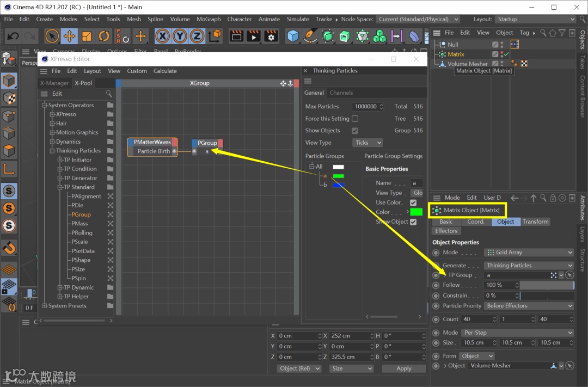Click particle group Name field
Viewport: 588px width, 387px height.
tap(416, 183)
